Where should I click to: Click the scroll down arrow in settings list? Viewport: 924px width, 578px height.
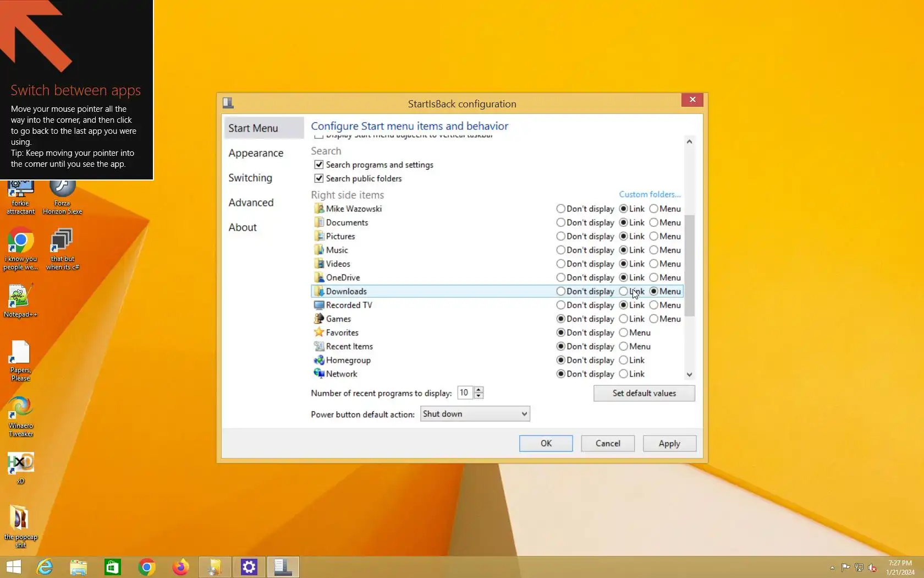pos(689,375)
